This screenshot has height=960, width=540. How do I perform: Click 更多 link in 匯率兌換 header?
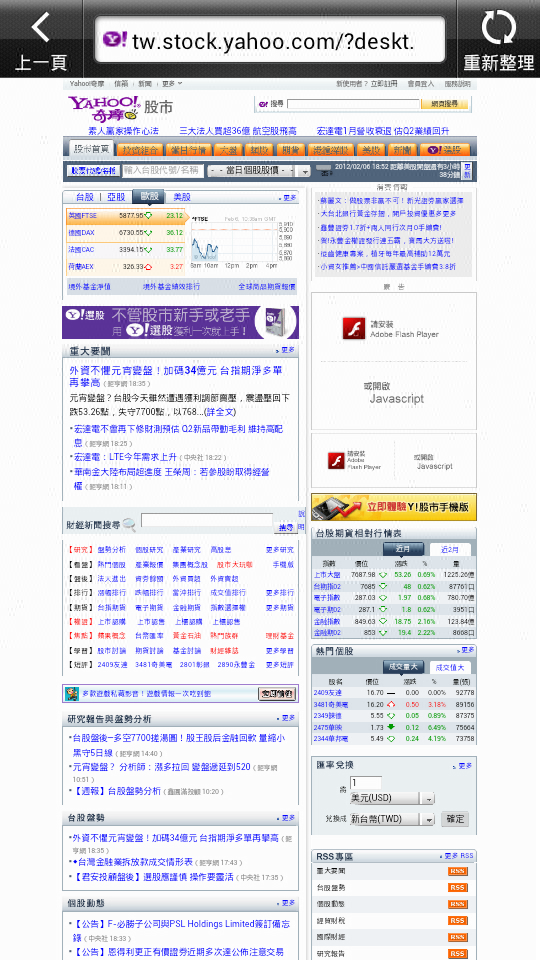(x=463, y=765)
